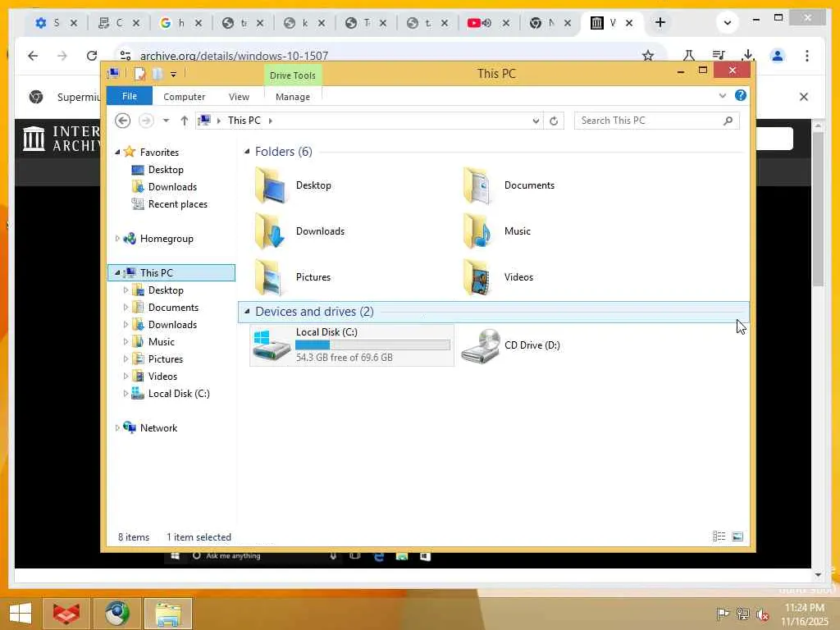Expand the Homegroup tree node
This screenshot has width=840, height=630.
point(117,239)
